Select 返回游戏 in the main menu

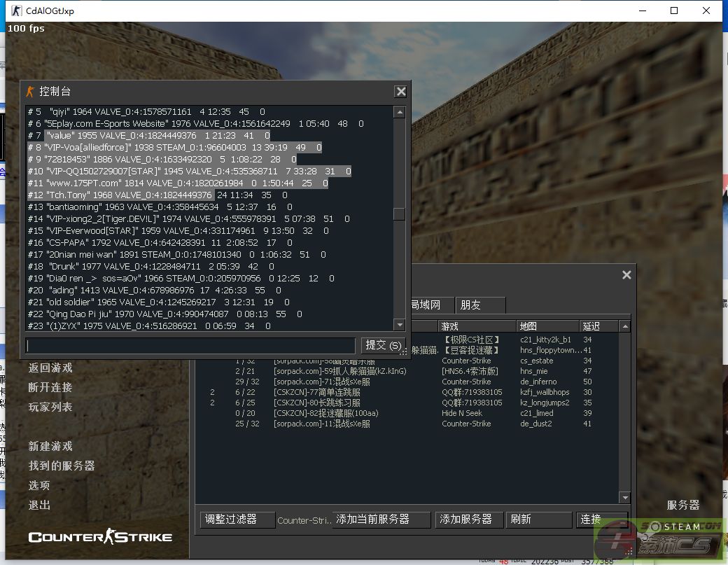(x=50, y=368)
